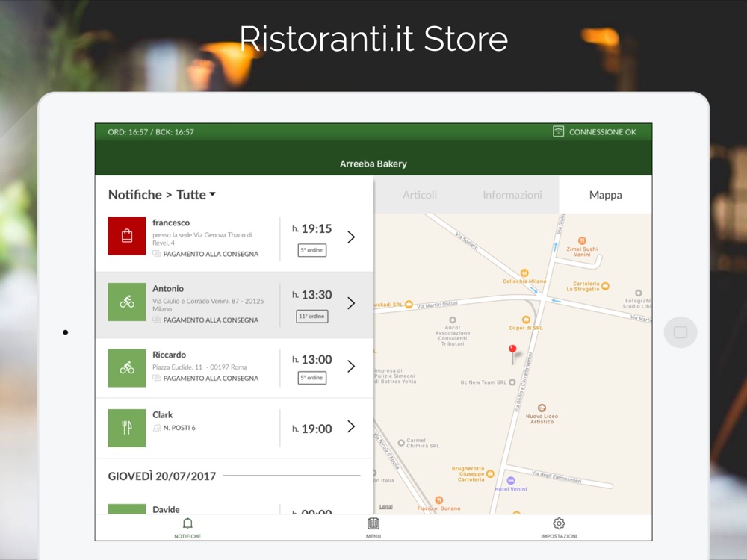Click time h. 19:00
The height and width of the screenshot is (560, 747).
312,429
